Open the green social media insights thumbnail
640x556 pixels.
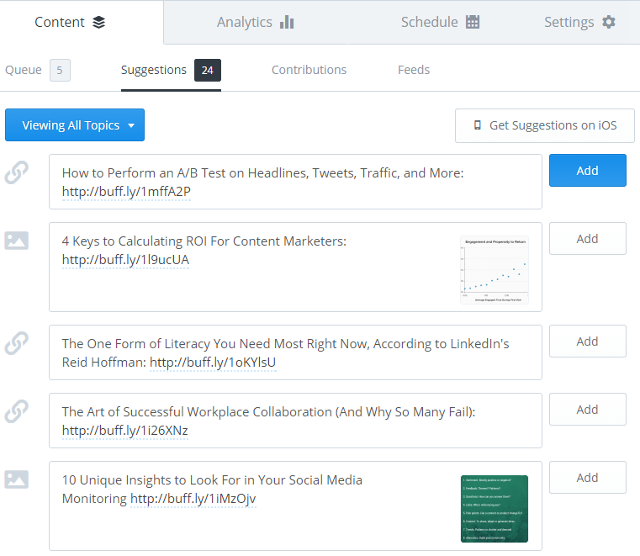tap(494, 508)
